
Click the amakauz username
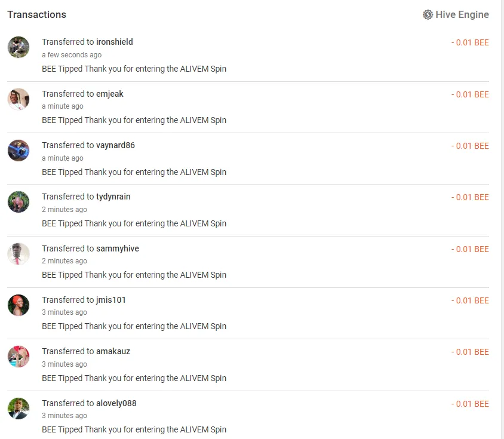click(x=113, y=351)
